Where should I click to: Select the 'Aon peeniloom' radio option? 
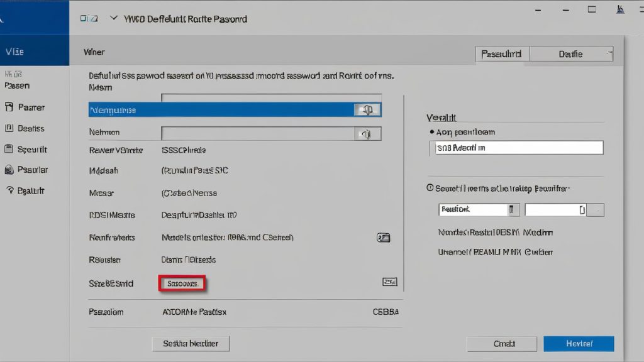tap(432, 133)
